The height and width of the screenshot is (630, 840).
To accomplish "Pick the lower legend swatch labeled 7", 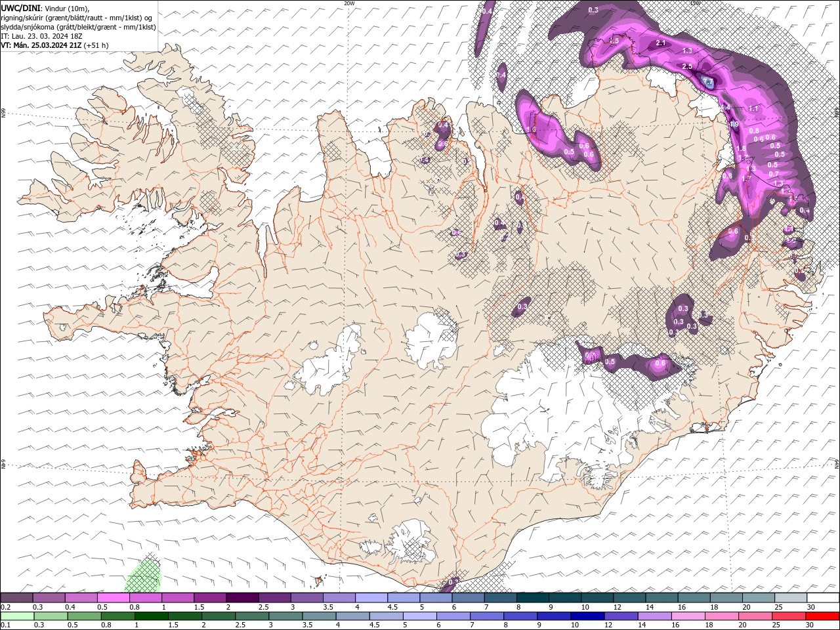I will click(x=487, y=616).
